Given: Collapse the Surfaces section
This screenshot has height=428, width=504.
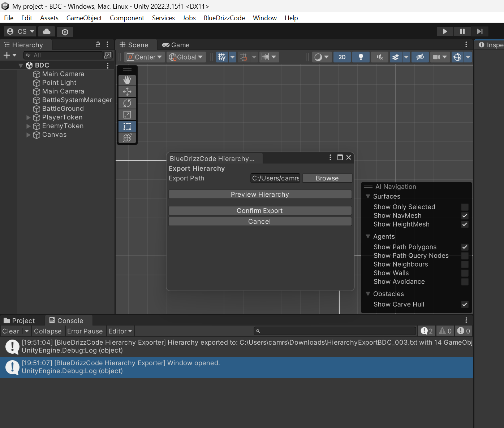Looking at the screenshot, I should (368, 196).
